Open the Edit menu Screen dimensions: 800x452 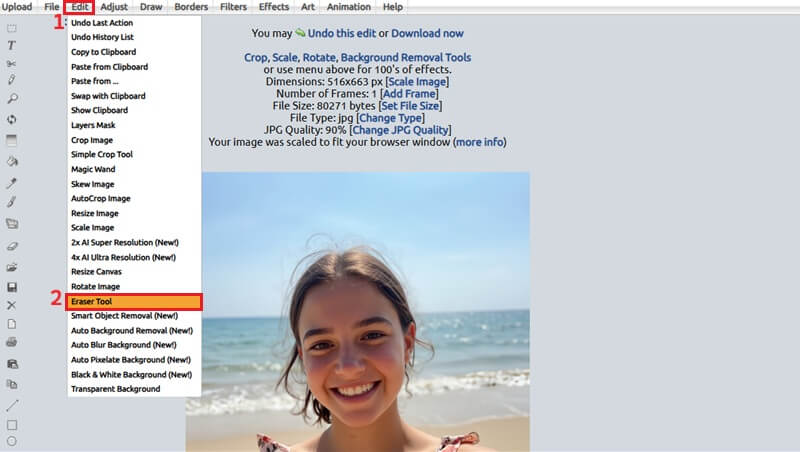tap(80, 7)
